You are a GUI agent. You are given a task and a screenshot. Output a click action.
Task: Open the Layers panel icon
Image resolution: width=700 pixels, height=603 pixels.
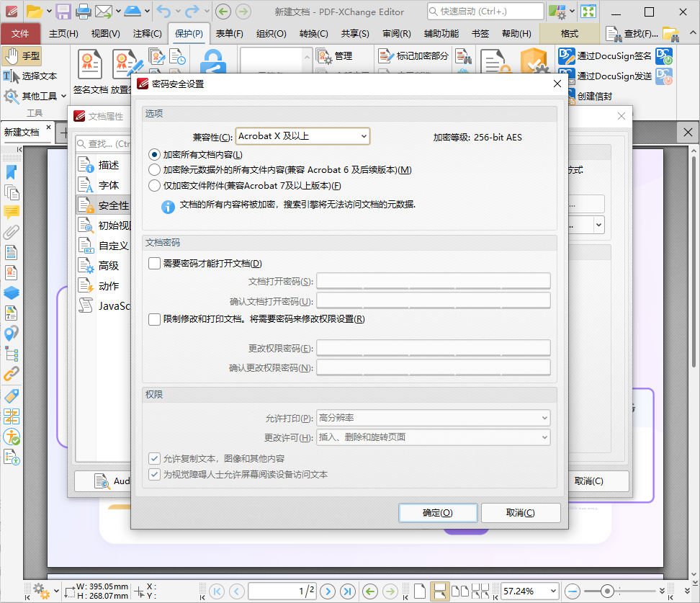pos(11,293)
